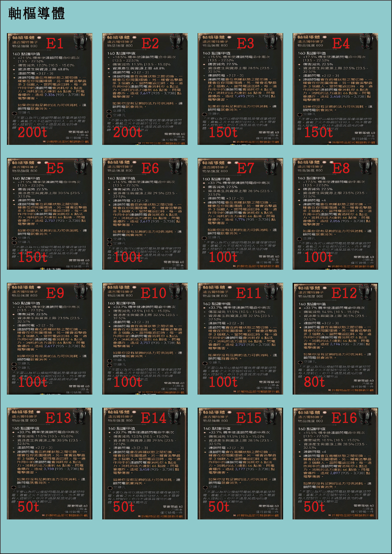Select the red E15 label
This screenshot has height=554, width=392.
[x=248, y=418]
